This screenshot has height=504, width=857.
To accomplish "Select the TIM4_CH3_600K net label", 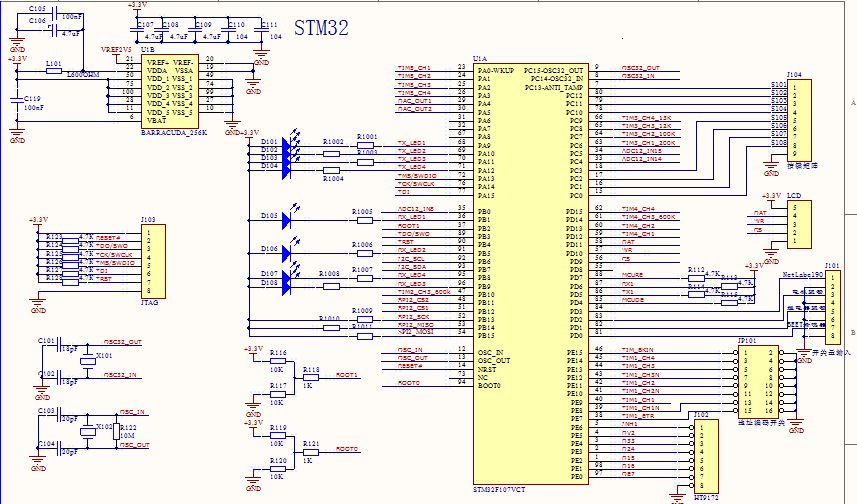I will pyautogui.click(x=648, y=217).
